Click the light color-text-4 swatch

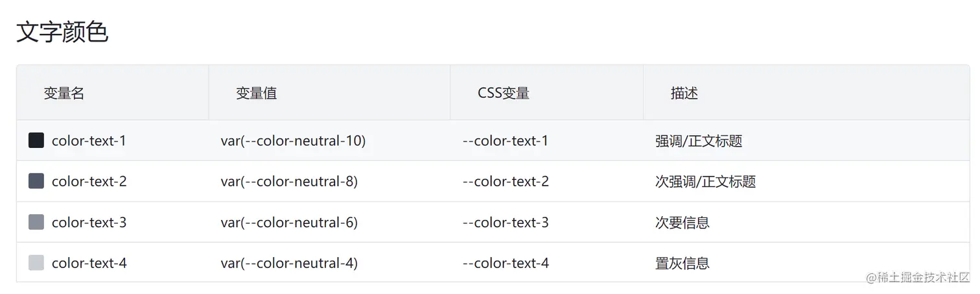[x=36, y=263]
